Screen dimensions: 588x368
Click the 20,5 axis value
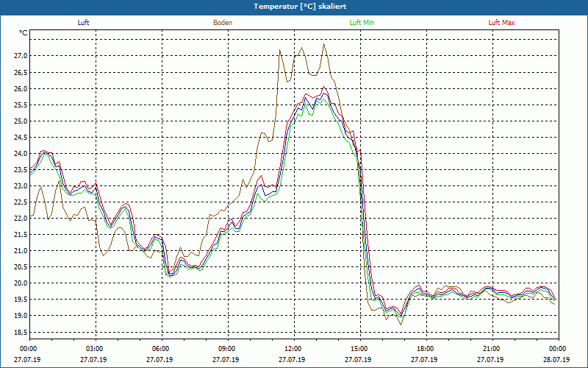pos(21,266)
